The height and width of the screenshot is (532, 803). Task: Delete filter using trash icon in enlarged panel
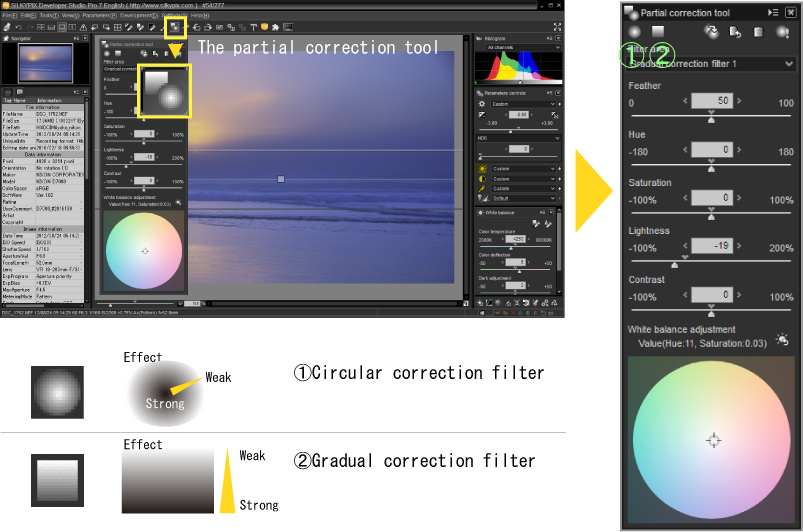(x=758, y=32)
